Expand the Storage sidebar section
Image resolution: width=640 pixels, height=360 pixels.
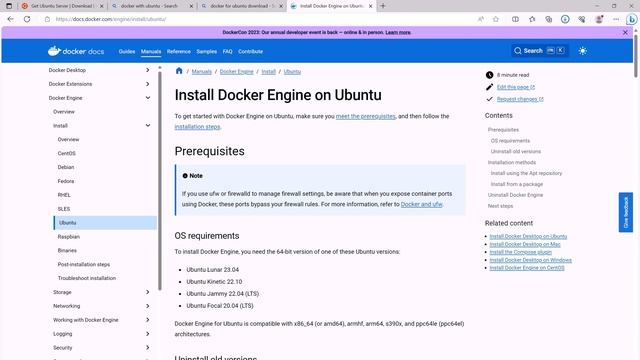click(x=148, y=292)
